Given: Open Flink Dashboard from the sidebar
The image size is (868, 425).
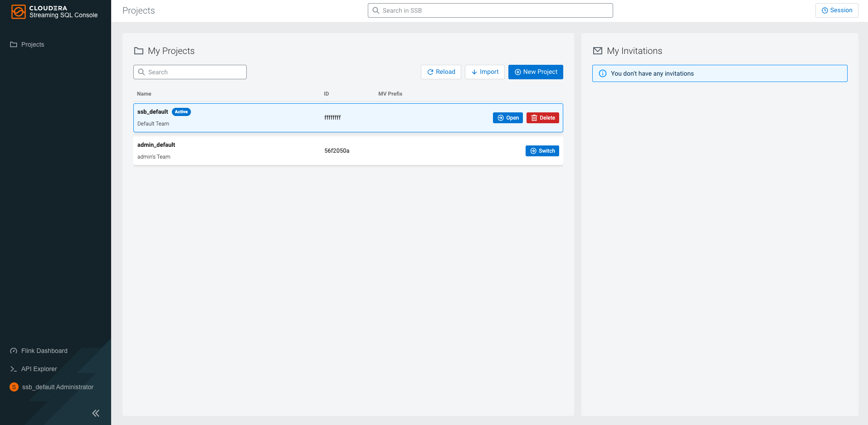Looking at the screenshot, I should [44, 351].
